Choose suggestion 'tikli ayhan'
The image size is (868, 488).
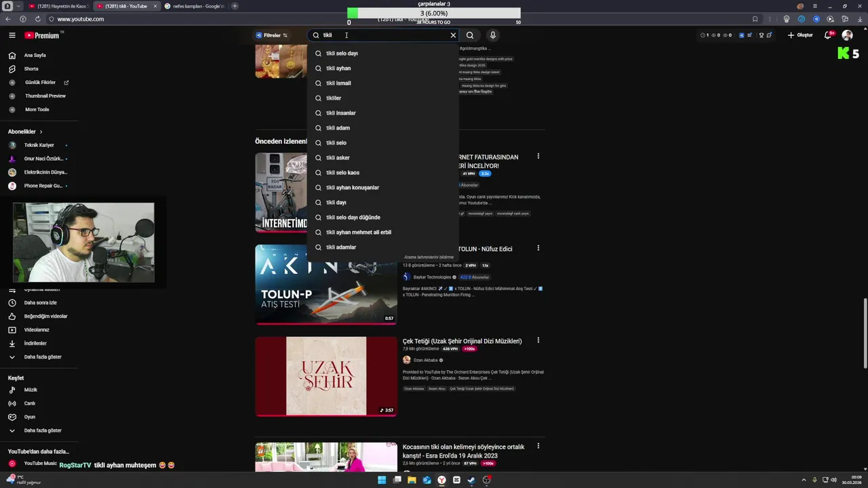(x=383, y=68)
